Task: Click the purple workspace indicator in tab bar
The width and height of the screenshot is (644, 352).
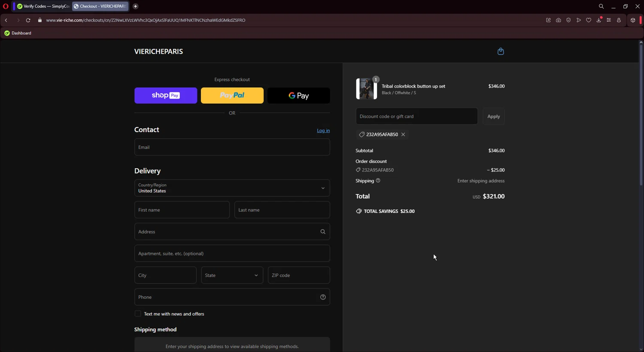Action: [x=14, y=6]
